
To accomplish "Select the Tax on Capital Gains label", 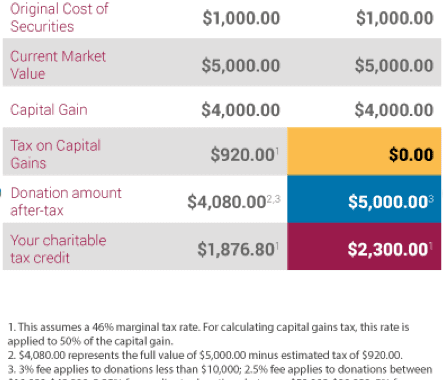I will coord(55,154).
